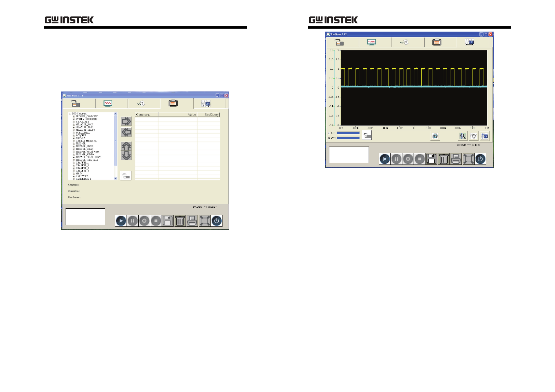
Task: Click command tree scrollbar down arrow
Action: [116, 178]
